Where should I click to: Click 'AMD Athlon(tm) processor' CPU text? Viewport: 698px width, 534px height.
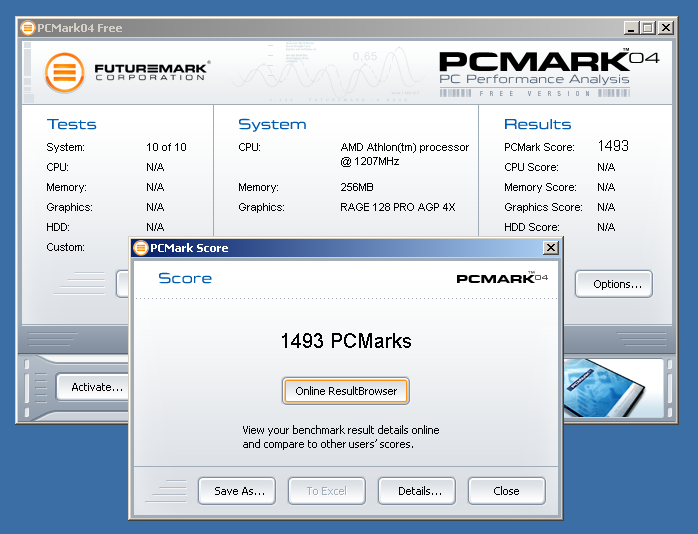pyautogui.click(x=405, y=147)
